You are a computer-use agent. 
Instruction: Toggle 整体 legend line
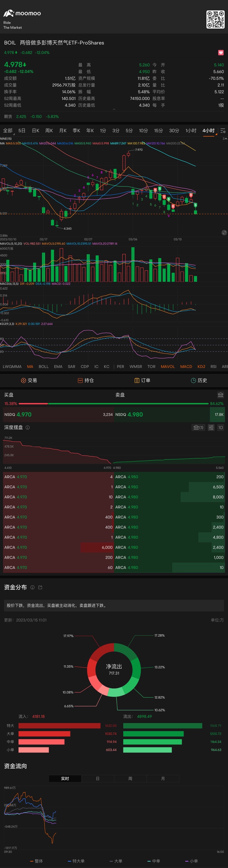click(x=37, y=861)
